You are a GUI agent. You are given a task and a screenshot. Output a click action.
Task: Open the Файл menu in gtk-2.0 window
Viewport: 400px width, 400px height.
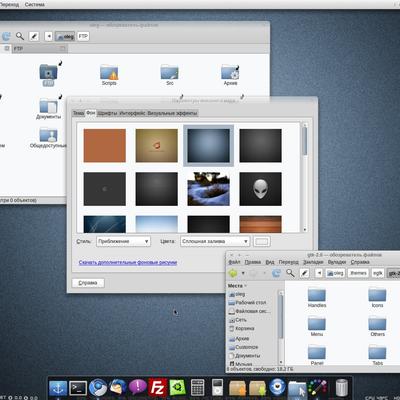click(234, 262)
